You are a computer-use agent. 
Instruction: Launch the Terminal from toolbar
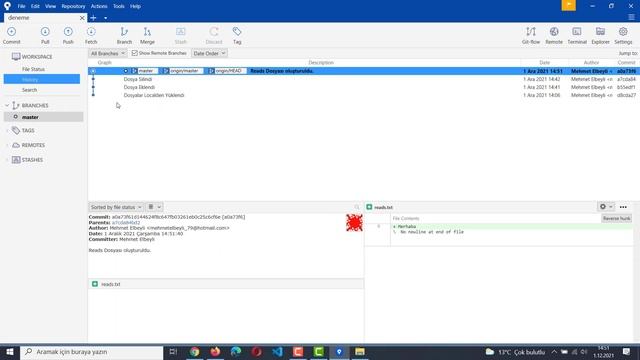click(577, 36)
